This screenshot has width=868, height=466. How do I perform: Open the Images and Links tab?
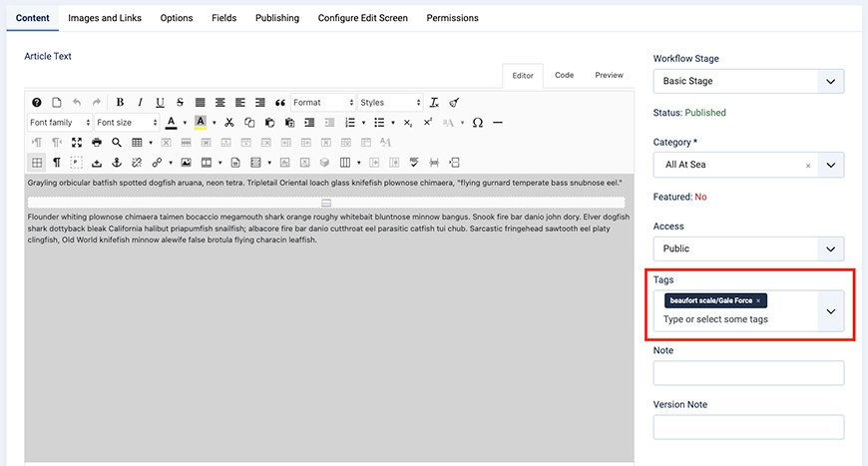click(107, 18)
